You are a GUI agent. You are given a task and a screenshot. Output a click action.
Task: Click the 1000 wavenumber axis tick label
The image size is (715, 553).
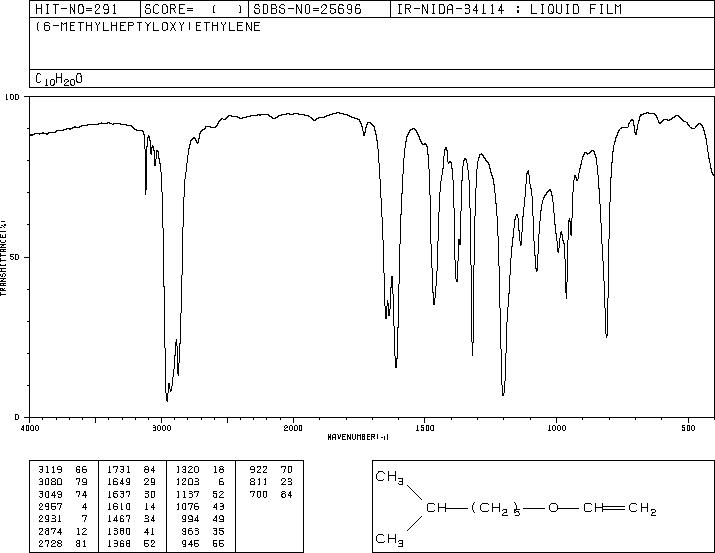556,428
